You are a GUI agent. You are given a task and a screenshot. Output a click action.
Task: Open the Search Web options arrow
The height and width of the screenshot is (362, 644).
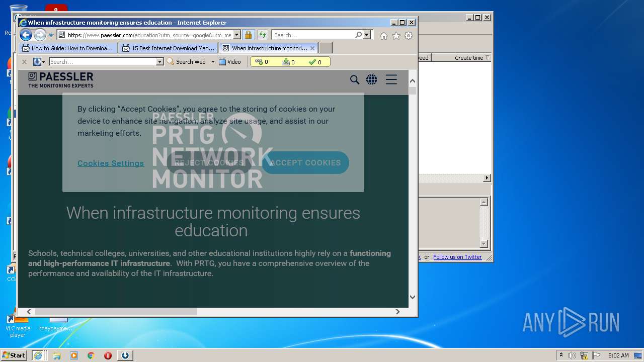pyautogui.click(x=213, y=62)
